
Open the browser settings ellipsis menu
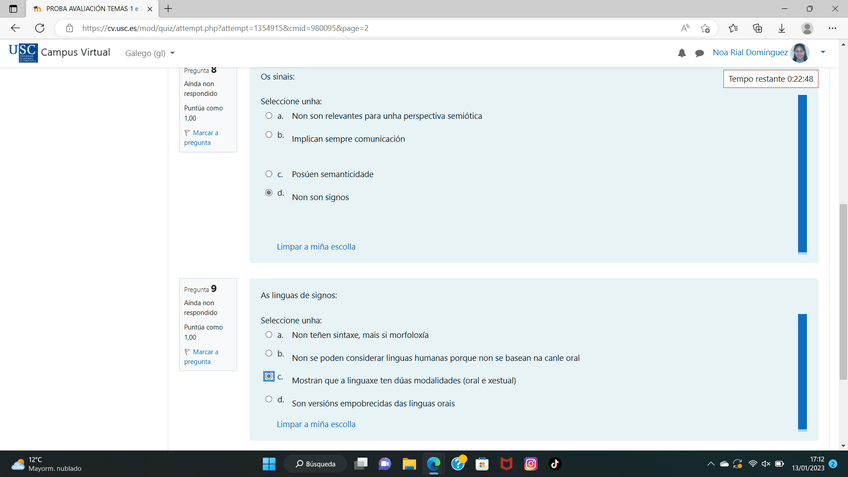(x=831, y=28)
